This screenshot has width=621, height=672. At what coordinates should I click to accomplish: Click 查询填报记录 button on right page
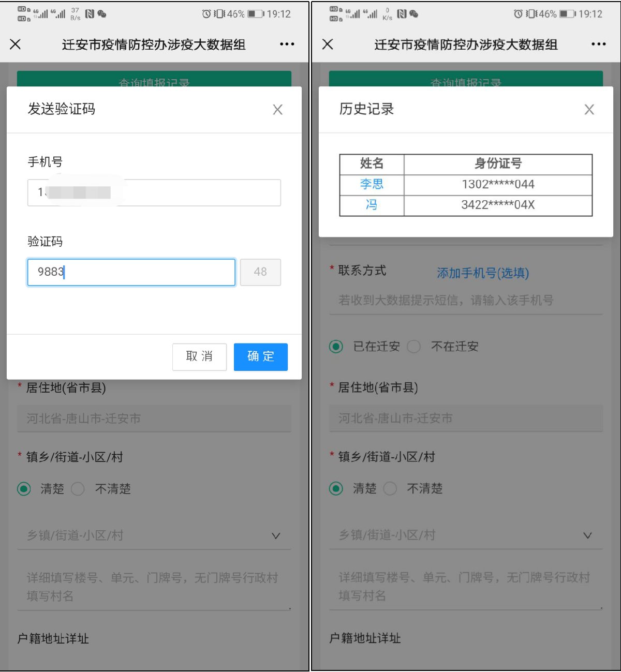(466, 79)
